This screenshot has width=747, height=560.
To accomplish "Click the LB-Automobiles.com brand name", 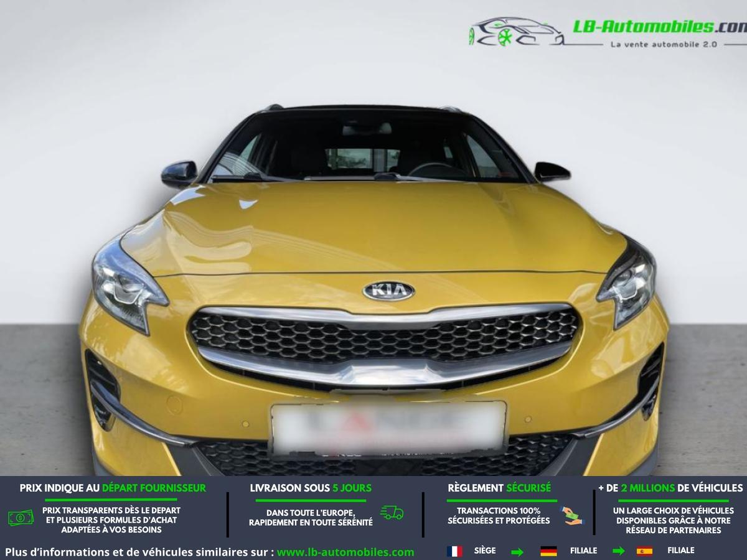I will click(659, 27).
